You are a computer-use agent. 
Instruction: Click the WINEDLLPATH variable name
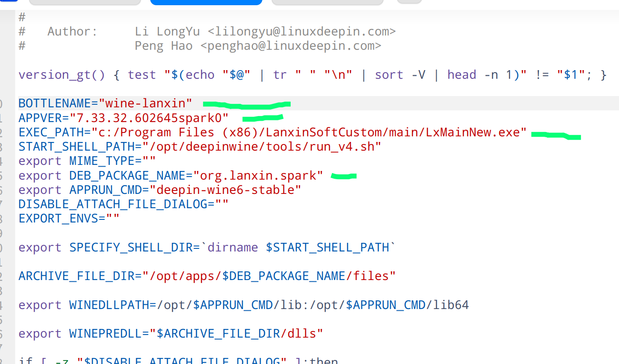[x=109, y=305]
